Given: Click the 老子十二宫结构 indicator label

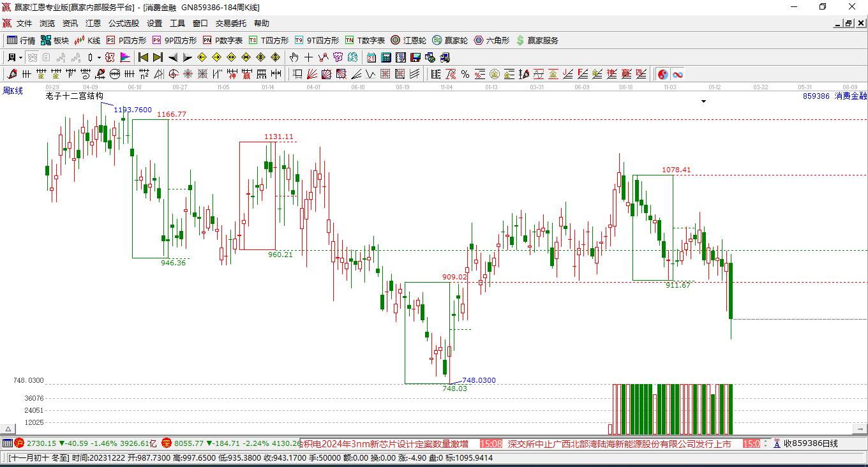Looking at the screenshot, I should (74, 96).
